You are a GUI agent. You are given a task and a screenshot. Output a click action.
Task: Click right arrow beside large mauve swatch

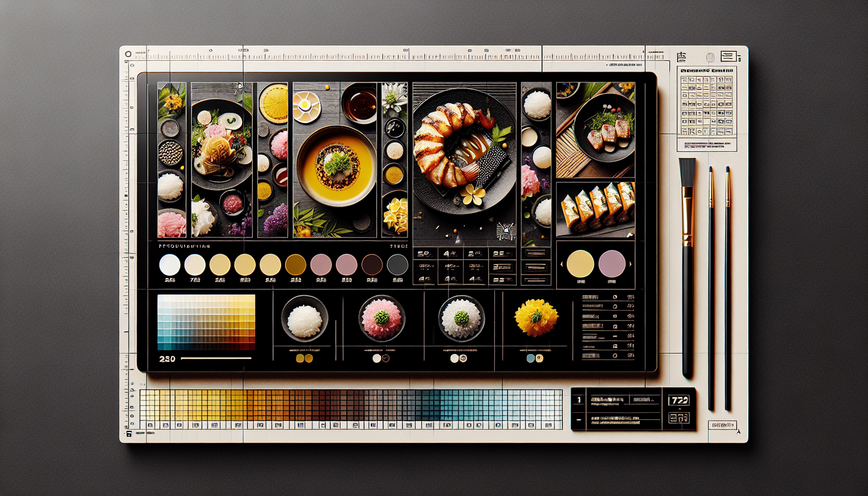(630, 264)
